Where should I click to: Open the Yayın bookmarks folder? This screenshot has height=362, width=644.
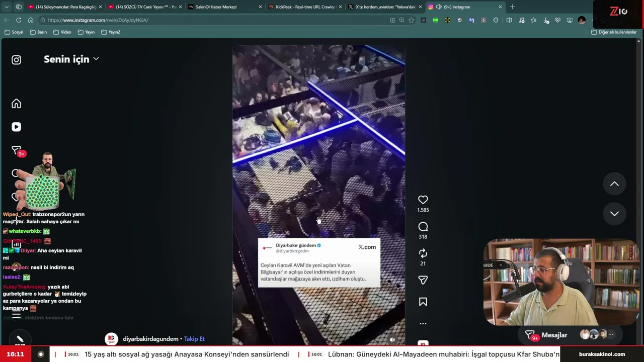pyautogui.click(x=86, y=32)
